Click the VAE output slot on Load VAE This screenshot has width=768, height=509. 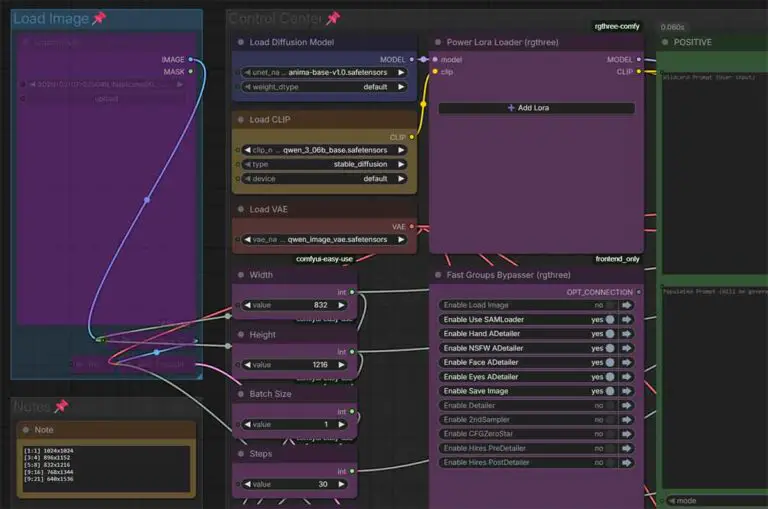point(411,227)
